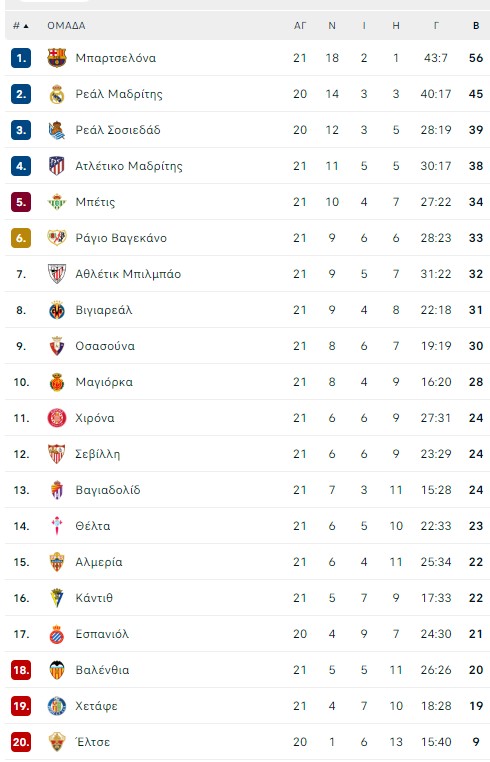Sort table by ΟΜΑΔΑ column header
The height and width of the screenshot is (762, 490).
66,26
